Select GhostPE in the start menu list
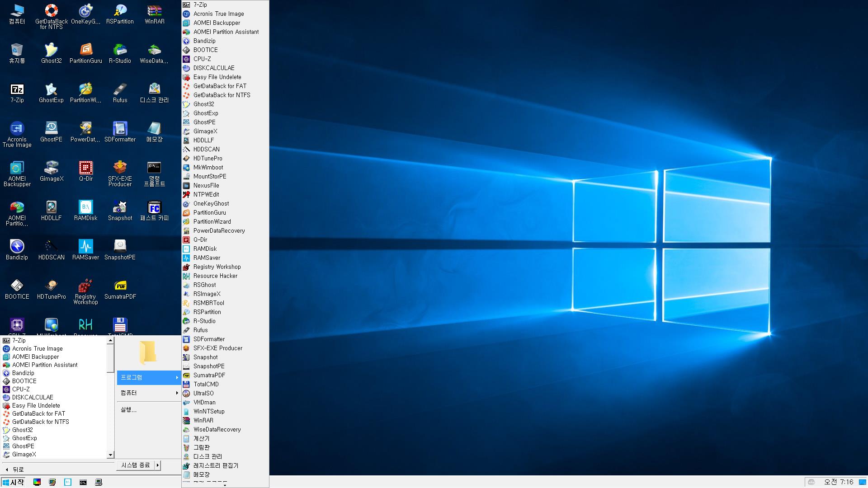Image resolution: width=868 pixels, height=488 pixels. coord(54,446)
